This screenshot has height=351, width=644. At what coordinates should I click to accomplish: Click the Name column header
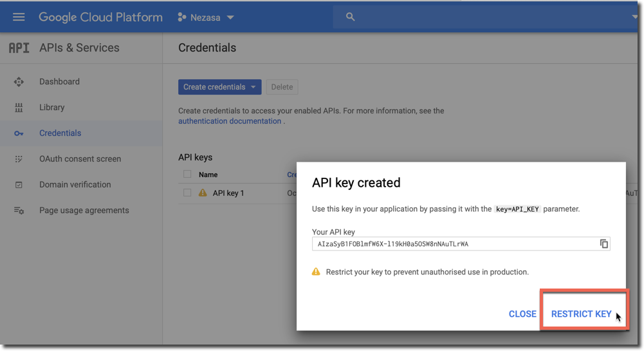[x=208, y=175]
